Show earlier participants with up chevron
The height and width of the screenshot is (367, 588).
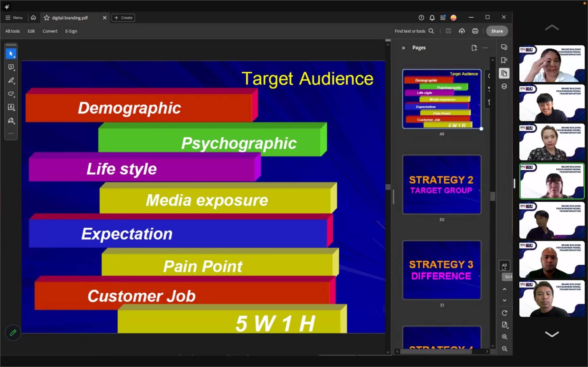pyautogui.click(x=552, y=28)
